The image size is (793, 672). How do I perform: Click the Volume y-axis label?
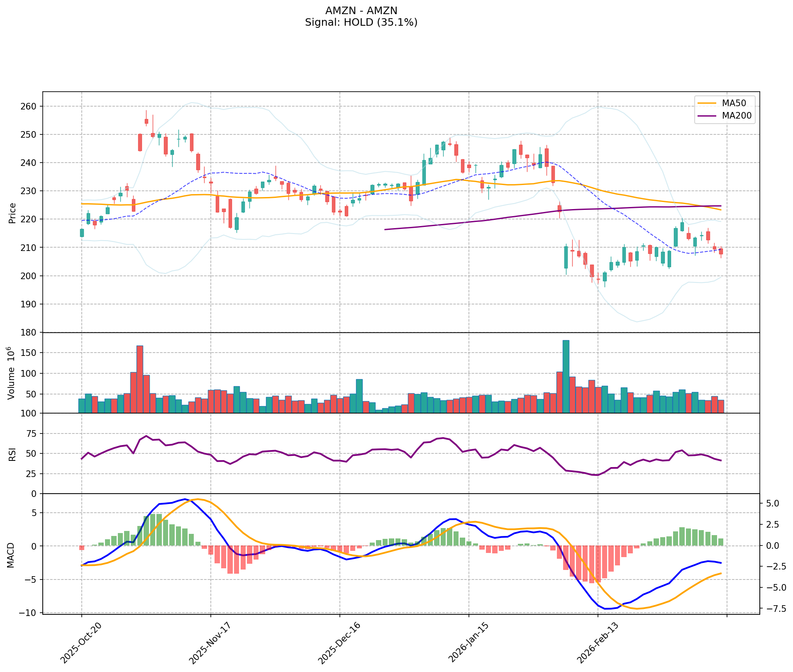click(11, 373)
